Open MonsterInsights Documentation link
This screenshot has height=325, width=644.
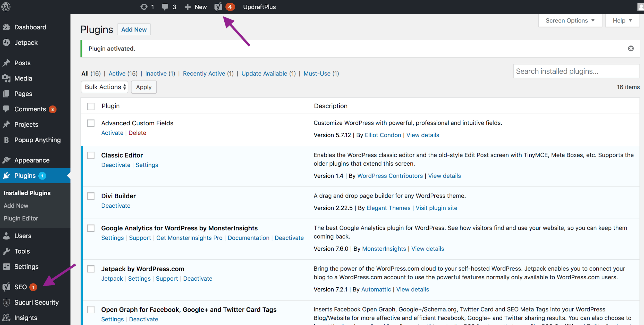pos(249,238)
